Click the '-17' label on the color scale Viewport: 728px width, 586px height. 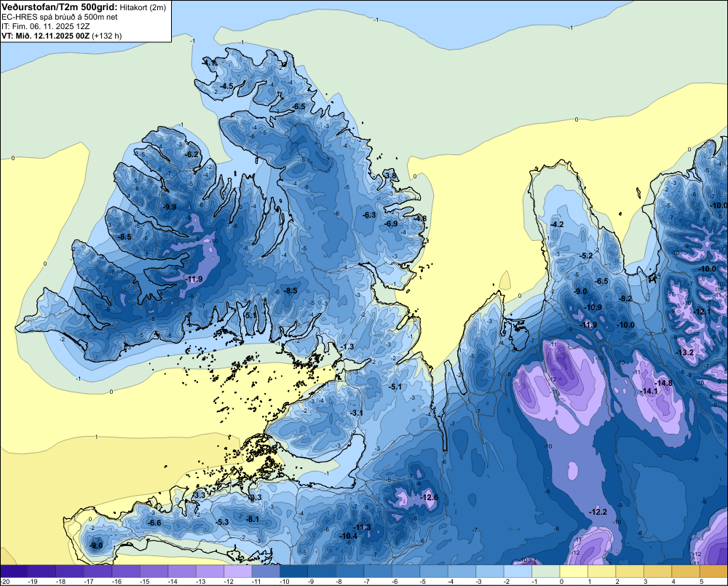click(x=89, y=582)
